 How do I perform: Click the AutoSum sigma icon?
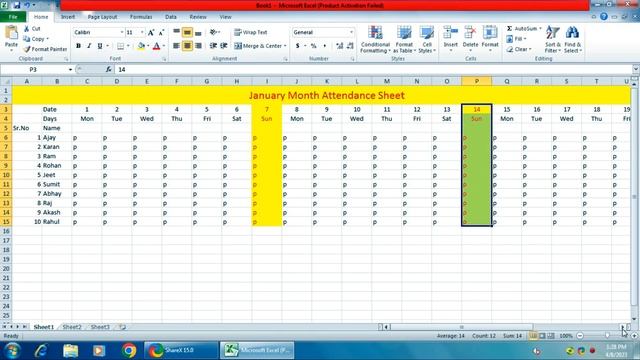(x=509, y=29)
